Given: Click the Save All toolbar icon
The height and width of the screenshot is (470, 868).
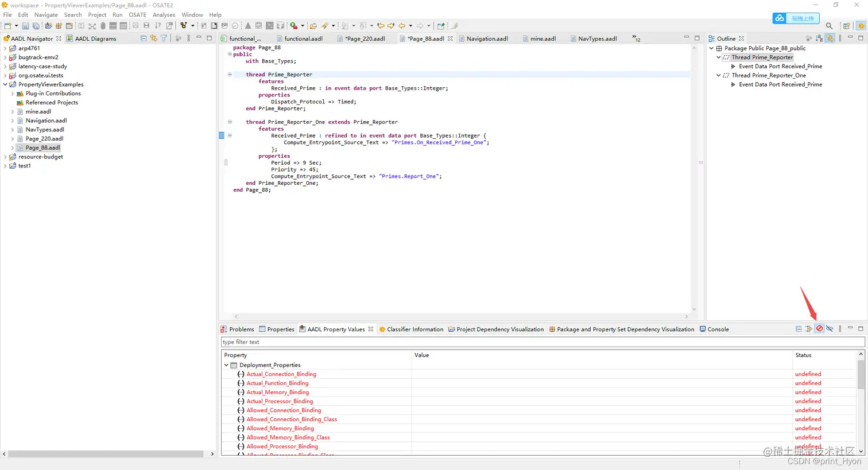Looking at the screenshot, I should (x=36, y=26).
